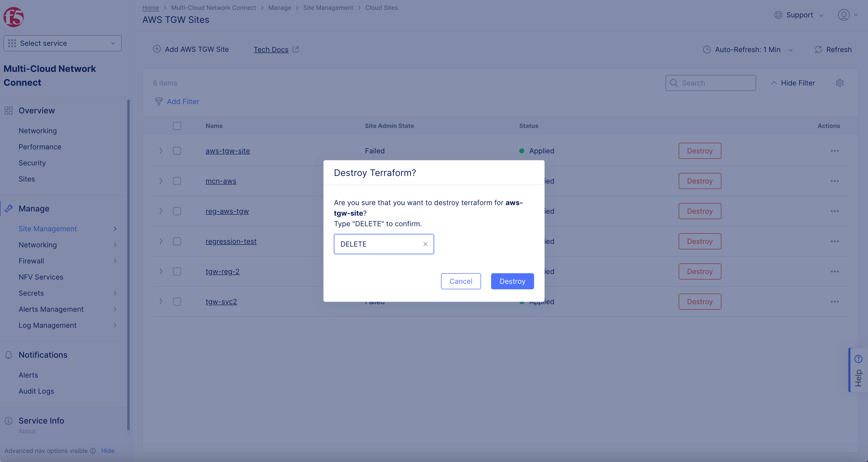Image resolution: width=868 pixels, height=462 pixels.
Task: Click the Refresh icon
Action: coord(818,50)
